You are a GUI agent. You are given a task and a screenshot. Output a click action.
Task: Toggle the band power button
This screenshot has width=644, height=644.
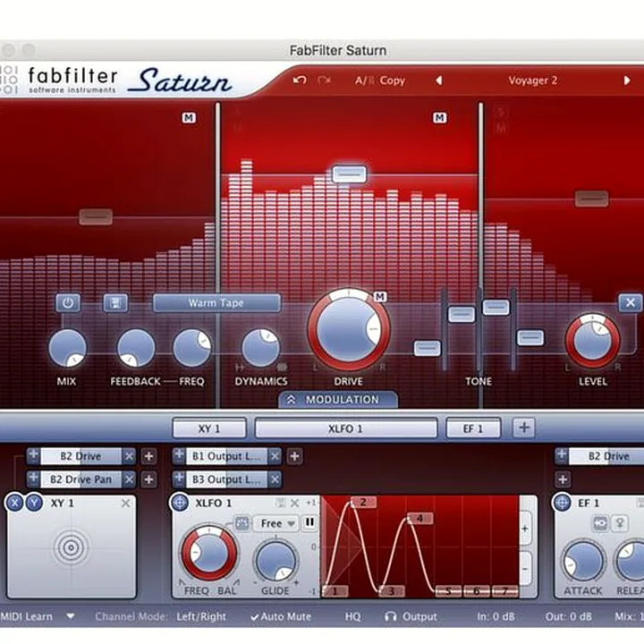click(x=68, y=303)
